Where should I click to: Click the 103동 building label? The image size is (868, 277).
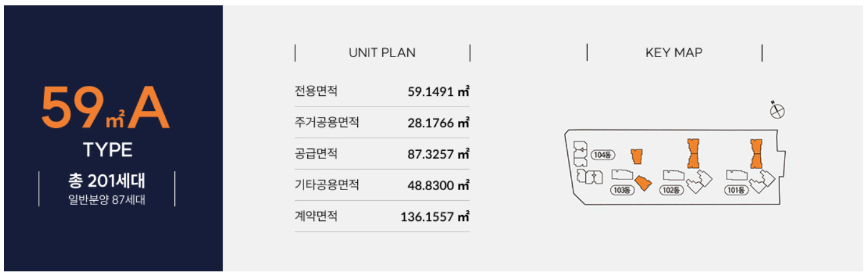tap(621, 191)
